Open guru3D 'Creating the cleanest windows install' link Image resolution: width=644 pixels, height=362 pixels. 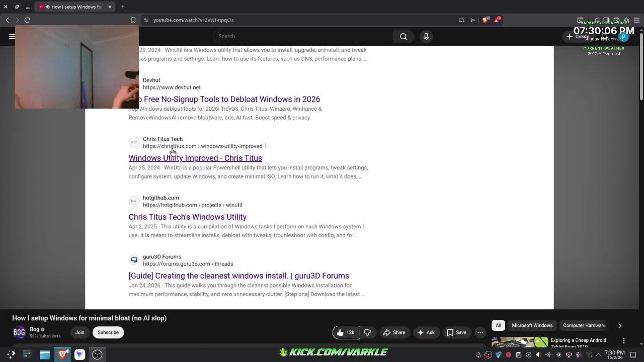point(238,276)
